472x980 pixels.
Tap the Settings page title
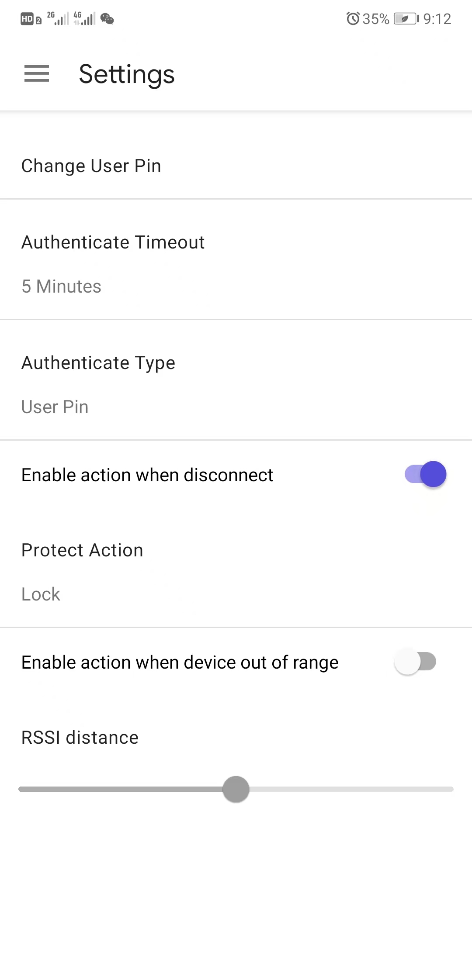(127, 74)
